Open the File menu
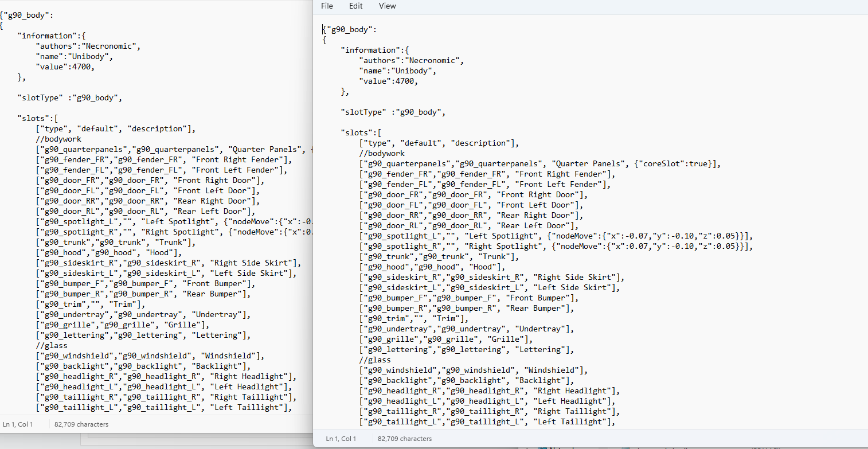868x449 pixels. (327, 6)
